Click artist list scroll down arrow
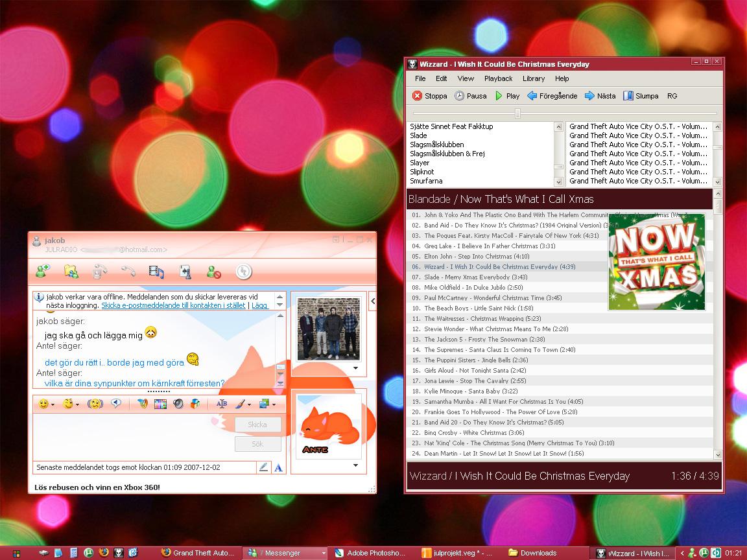This screenshot has width=747, height=560. pos(559,182)
